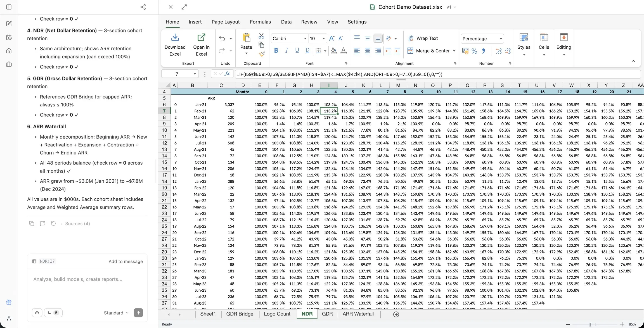Click the regenerate response icon
Screen dimensions: 644x328
tap(53, 224)
